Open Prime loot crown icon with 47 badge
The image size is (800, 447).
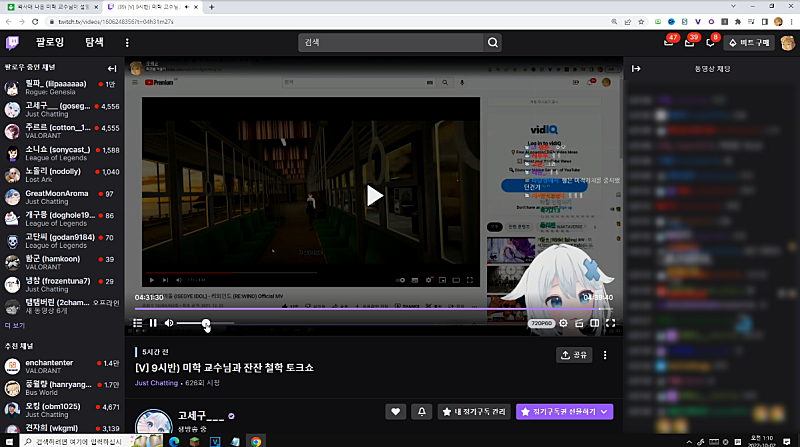(x=669, y=42)
